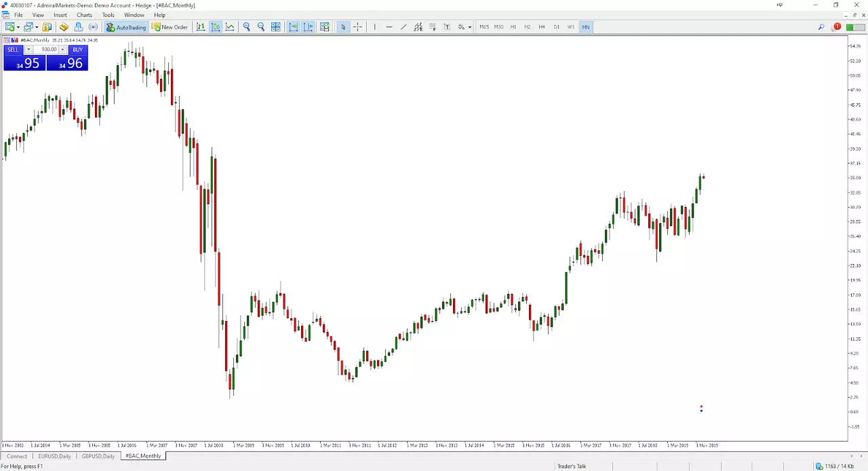Zoom in on the chart
This screenshot has height=471, width=868.
point(247,27)
